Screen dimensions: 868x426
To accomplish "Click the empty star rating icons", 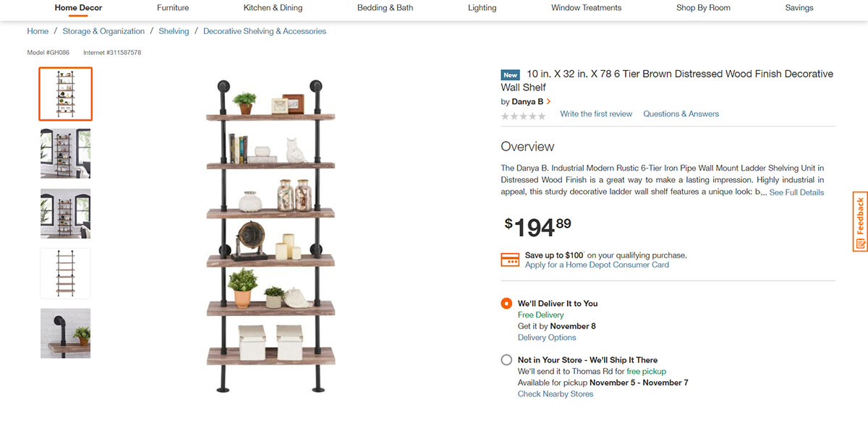I will [524, 116].
